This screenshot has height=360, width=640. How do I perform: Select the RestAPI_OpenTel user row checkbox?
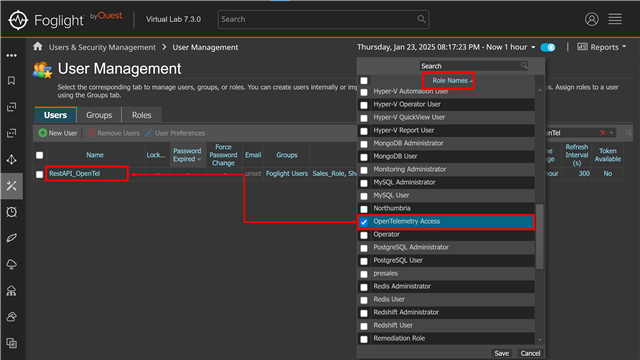click(39, 174)
